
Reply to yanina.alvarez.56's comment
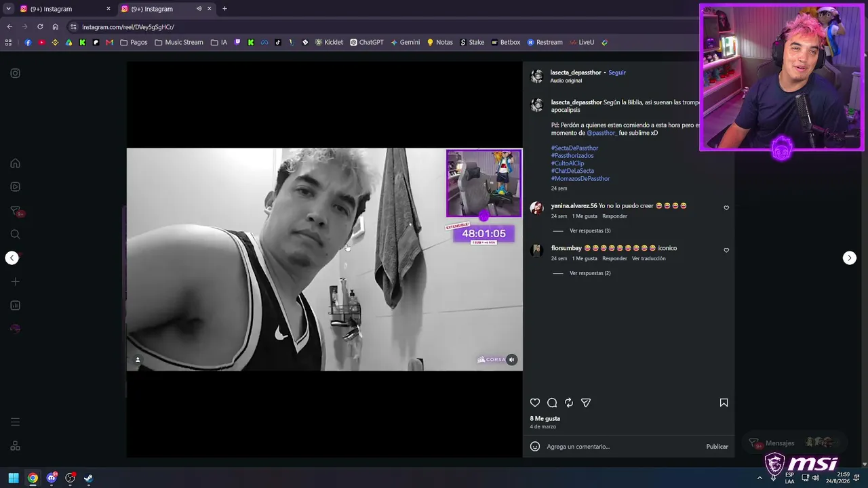click(614, 216)
